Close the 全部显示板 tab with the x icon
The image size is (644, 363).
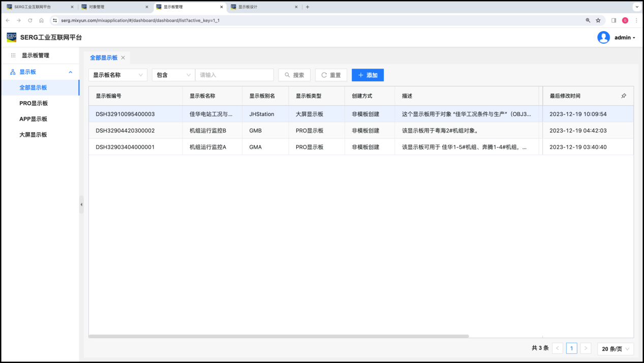[x=123, y=58]
